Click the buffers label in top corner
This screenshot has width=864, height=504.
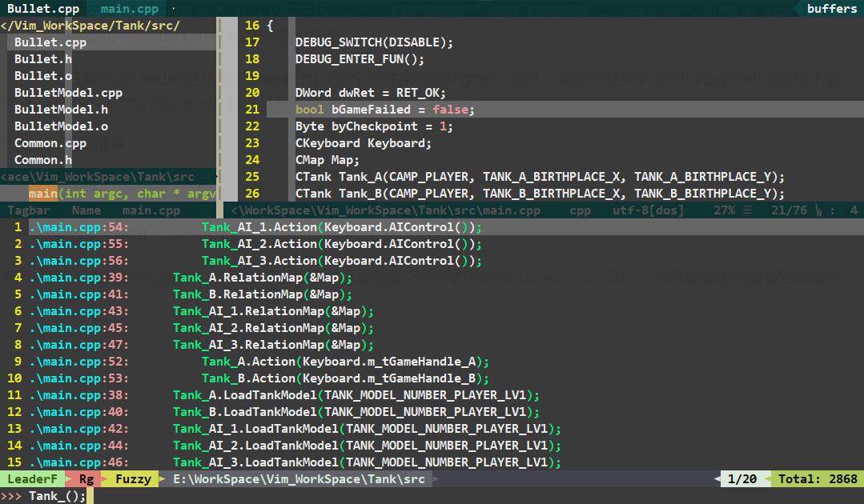(x=831, y=8)
